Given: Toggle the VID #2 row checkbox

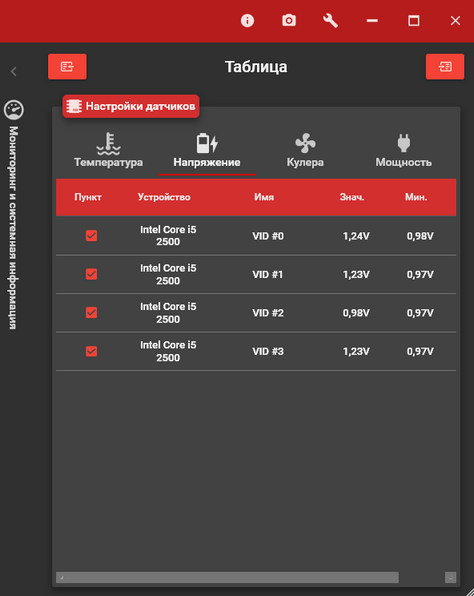Looking at the screenshot, I should [x=91, y=312].
